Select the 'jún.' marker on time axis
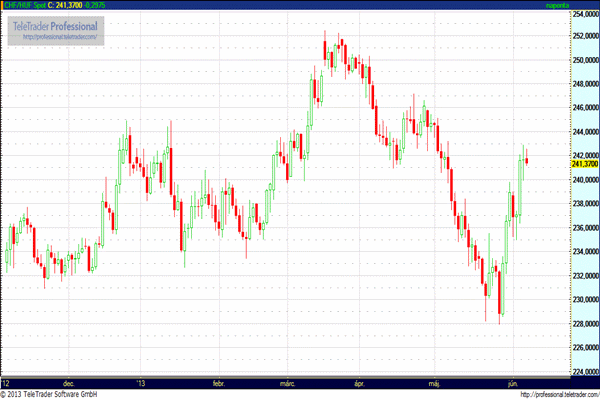Screen dimensions: 600x400 coord(515,382)
